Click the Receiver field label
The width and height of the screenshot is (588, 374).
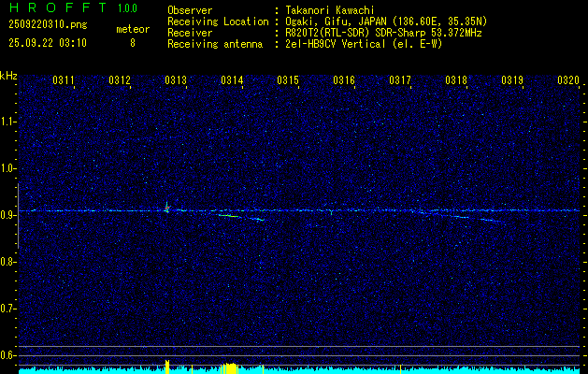(190, 33)
